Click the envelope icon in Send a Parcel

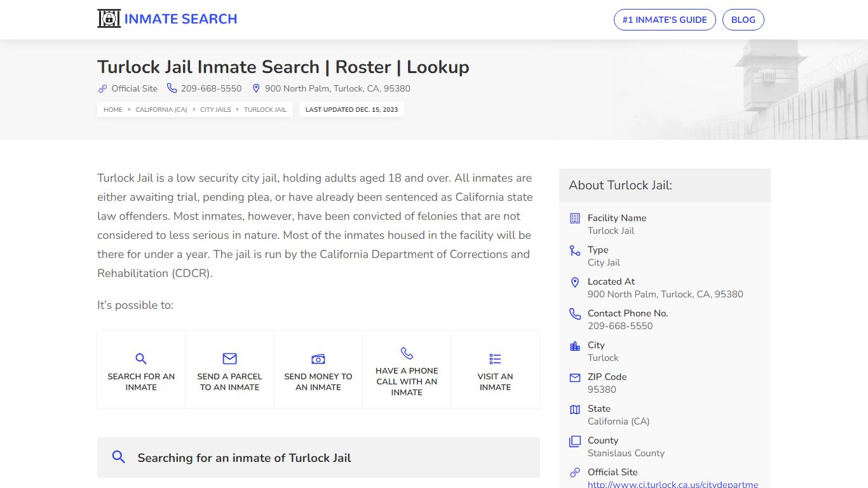pos(229,358)
